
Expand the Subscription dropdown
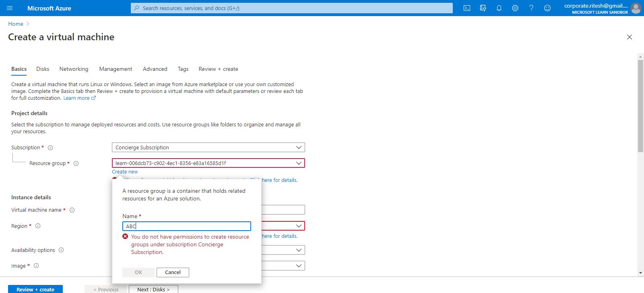click(208, 147)
